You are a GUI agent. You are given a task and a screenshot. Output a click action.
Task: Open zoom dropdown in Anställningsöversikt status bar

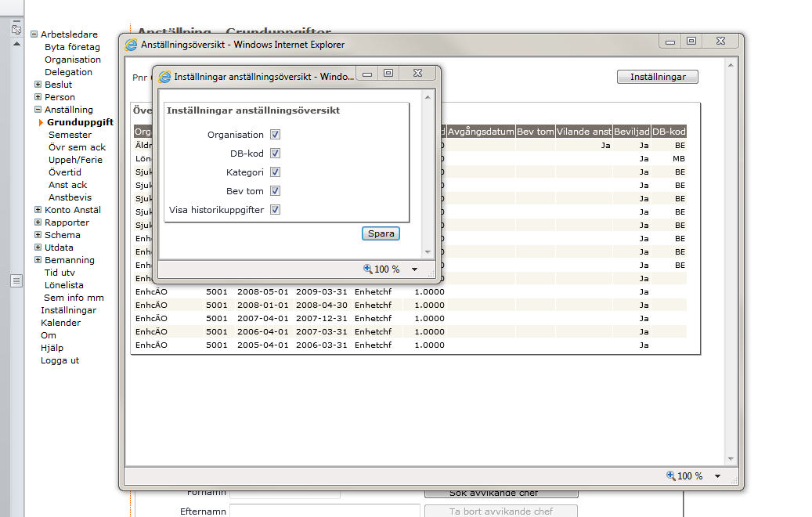pos(718,476)
